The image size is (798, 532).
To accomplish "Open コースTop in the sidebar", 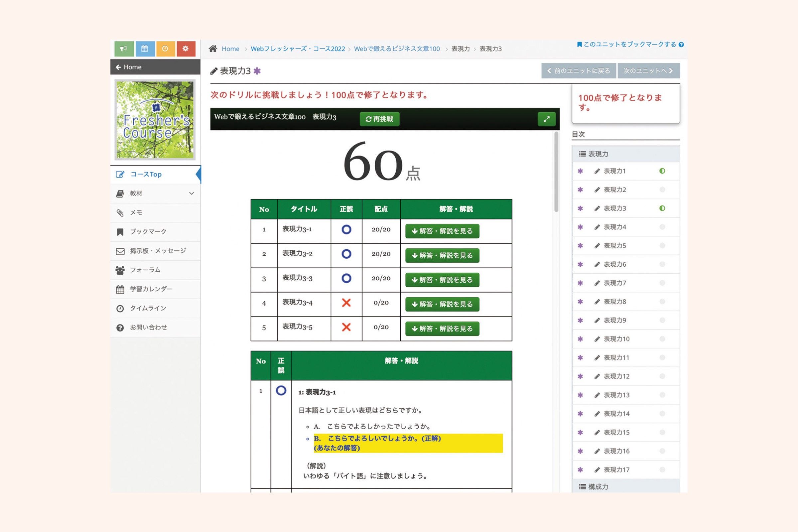I will pos(155,174).
